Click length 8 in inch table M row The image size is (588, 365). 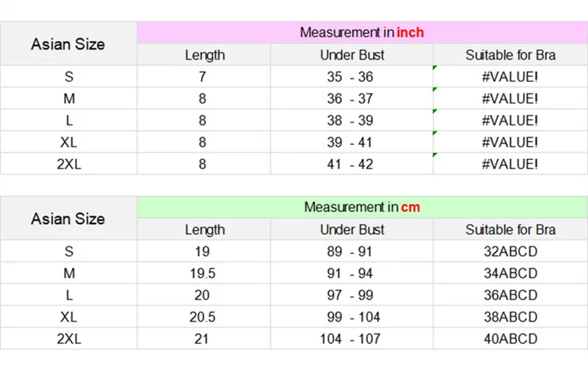click(204, 99)
